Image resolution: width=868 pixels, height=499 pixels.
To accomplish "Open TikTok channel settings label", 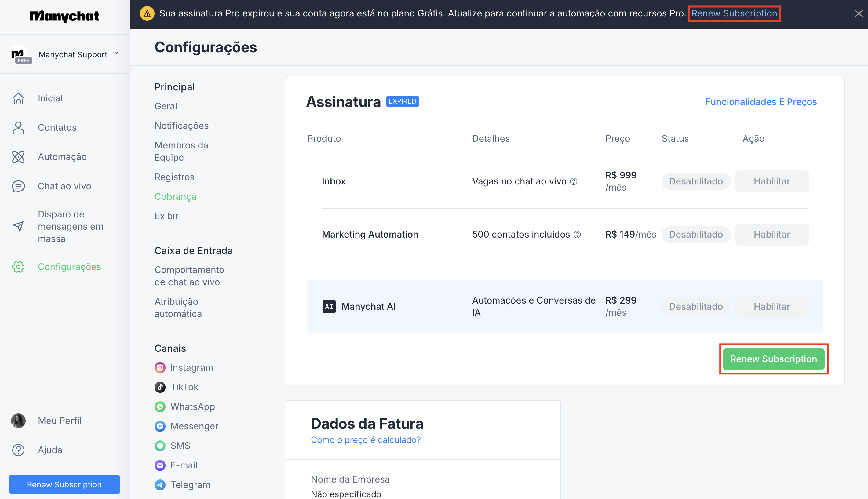I will pyautogui.click(x=184, y=387).
